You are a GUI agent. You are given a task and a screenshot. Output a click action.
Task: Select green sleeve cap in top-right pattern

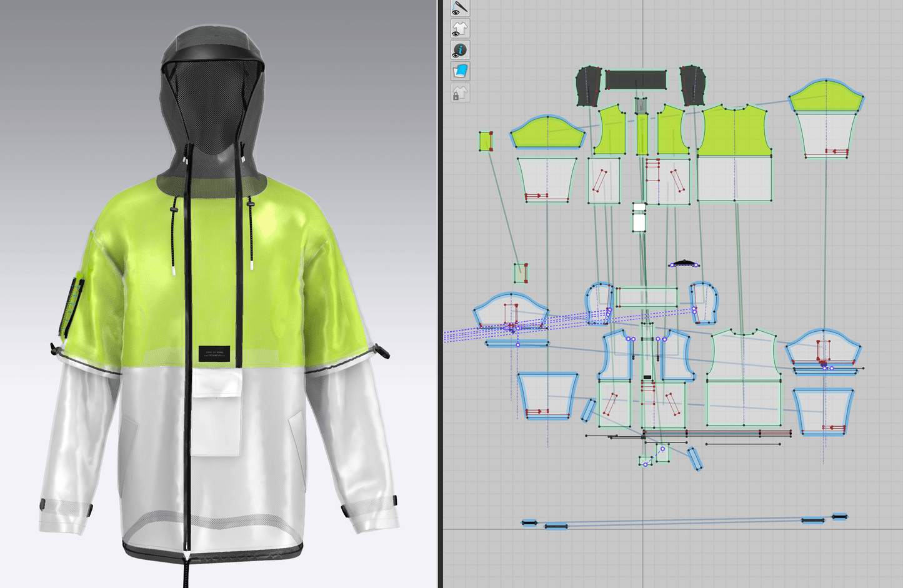(x=826, y=97)
